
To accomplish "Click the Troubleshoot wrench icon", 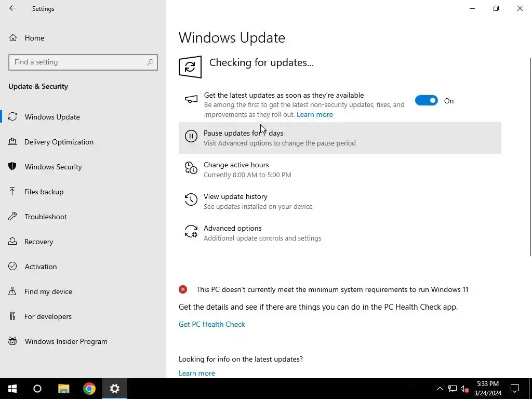I will [12, 217].
